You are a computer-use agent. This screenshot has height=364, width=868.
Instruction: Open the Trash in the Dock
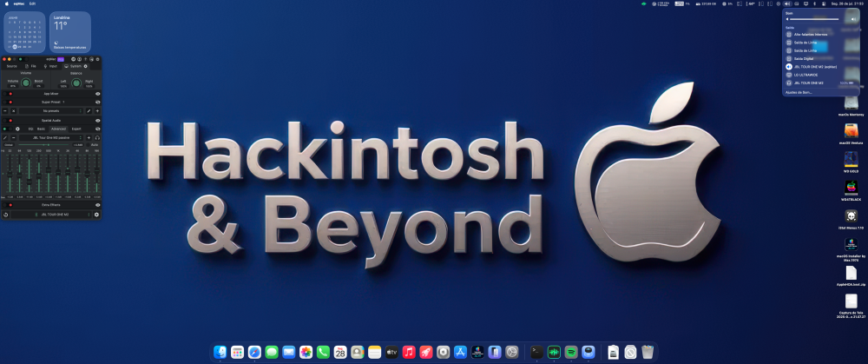click(648, 352)
